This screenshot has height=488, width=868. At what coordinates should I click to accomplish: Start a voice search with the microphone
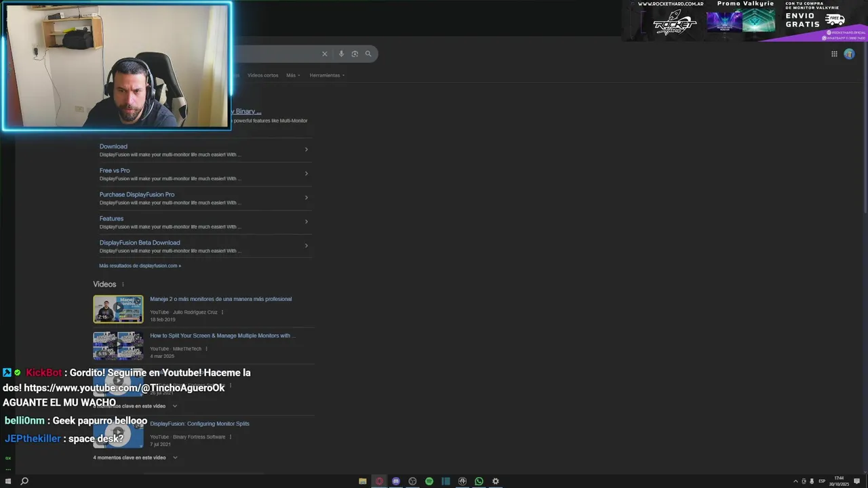click(341, 54)
